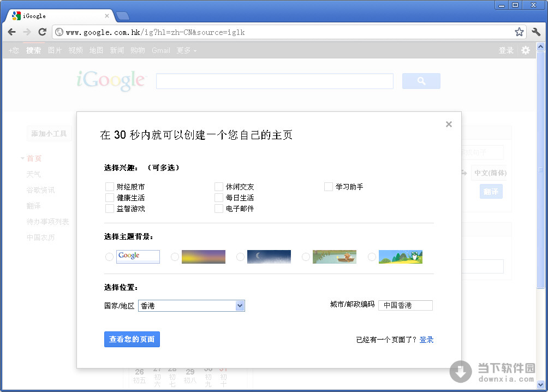
Task: Open the 中文(简体) language selector
Action: point(490,173)
